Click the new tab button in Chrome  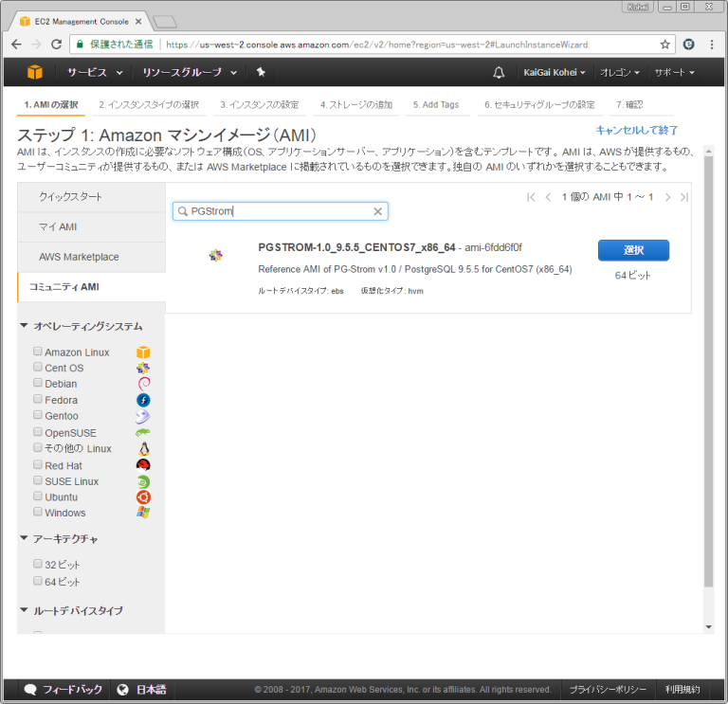click(165, 22)
